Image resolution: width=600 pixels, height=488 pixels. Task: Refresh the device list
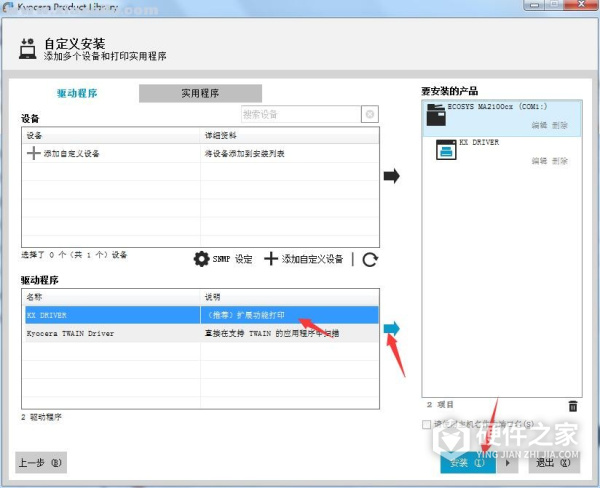tap(370, 260)
